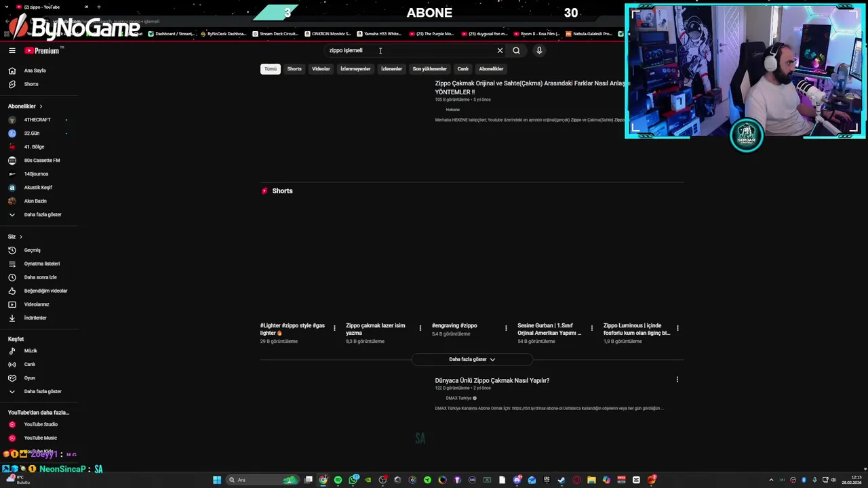
Task: Open Geçmiş history in sidebar
Action: 24,250
